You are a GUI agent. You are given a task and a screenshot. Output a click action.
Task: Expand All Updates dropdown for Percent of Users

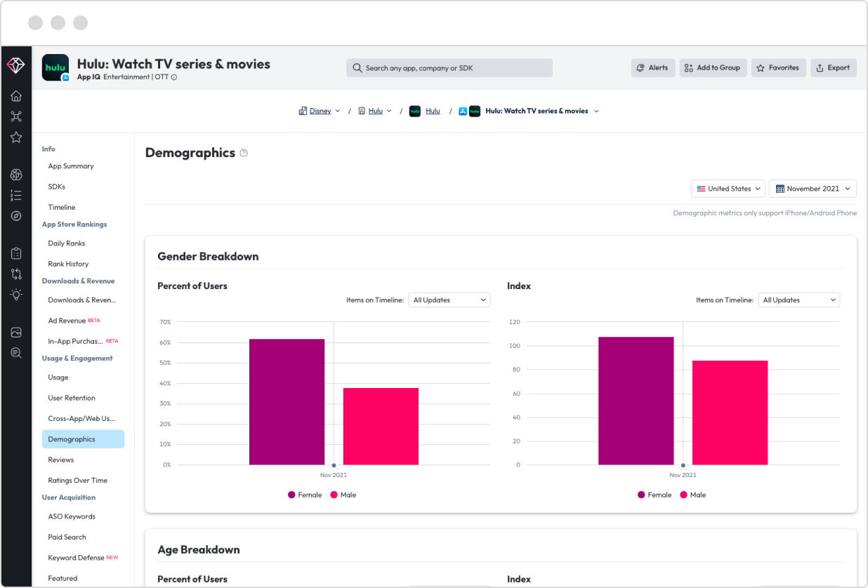449,300
